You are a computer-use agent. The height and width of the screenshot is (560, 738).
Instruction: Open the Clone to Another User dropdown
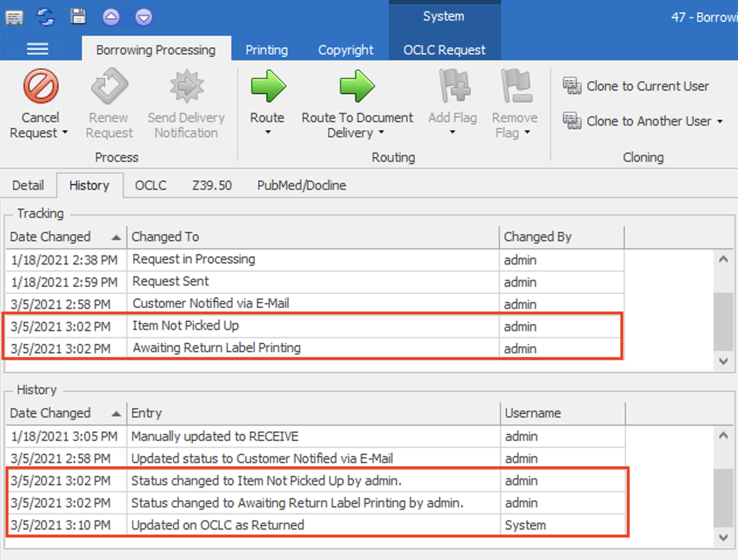720,121
